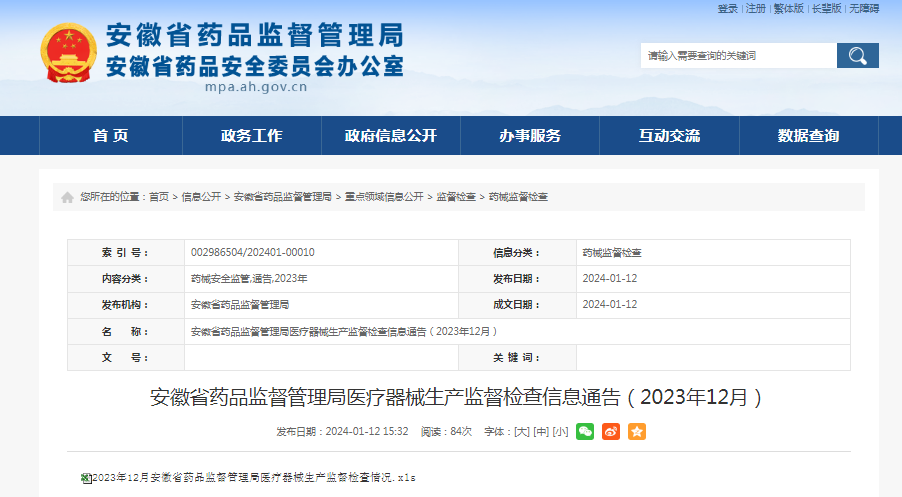Click the 登录 link

[727, 9]
